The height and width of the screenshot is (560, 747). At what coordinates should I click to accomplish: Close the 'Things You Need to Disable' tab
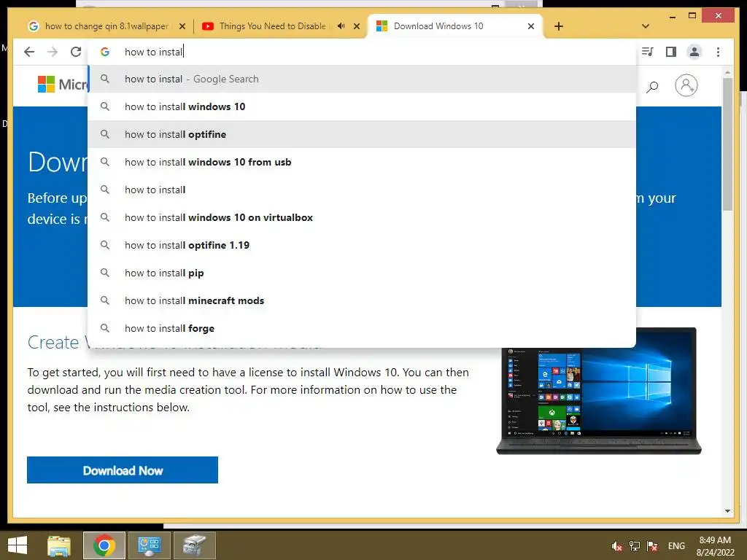356,26
